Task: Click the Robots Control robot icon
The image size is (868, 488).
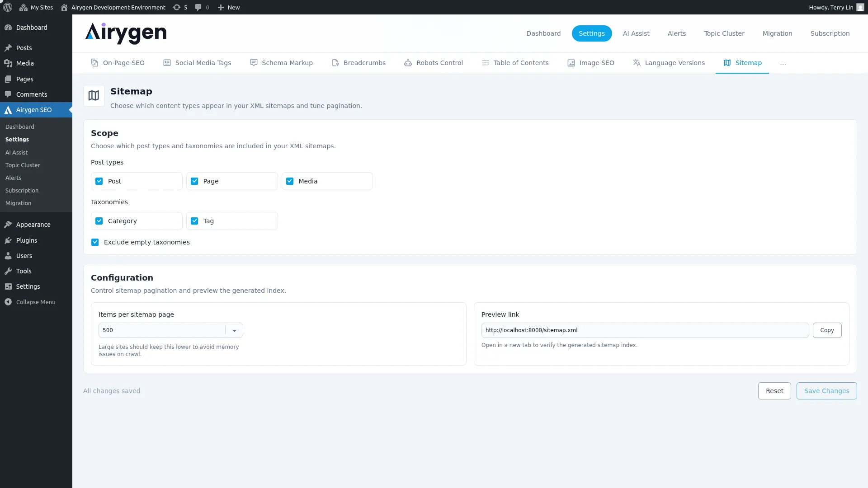Action: 408,63
